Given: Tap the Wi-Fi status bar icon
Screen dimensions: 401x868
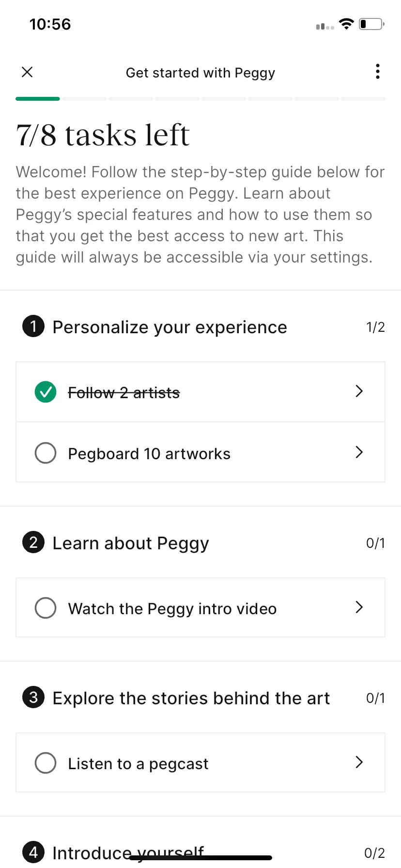Looking at the screenshot, I should [346, 24].
